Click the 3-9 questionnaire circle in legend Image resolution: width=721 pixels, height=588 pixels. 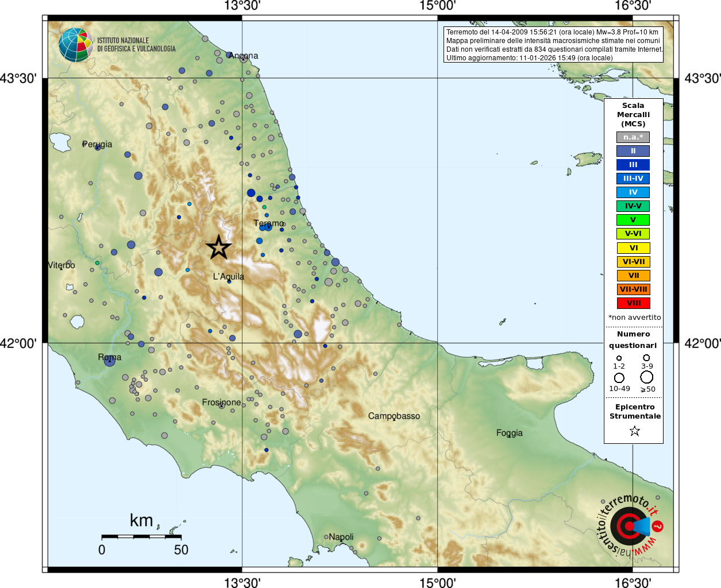[646, 358]
